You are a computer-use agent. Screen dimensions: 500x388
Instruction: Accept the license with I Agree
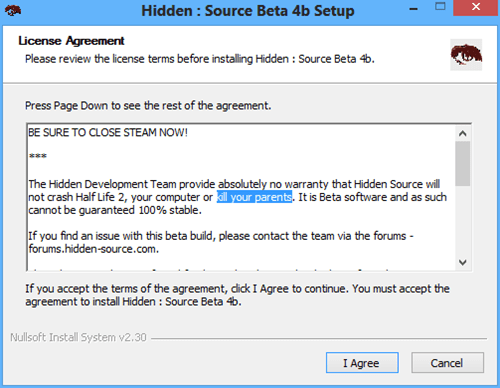[362, 363]
